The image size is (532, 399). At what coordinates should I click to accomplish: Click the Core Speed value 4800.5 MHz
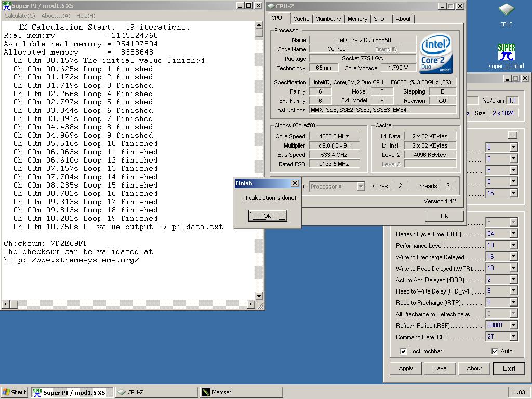[334, 137]
